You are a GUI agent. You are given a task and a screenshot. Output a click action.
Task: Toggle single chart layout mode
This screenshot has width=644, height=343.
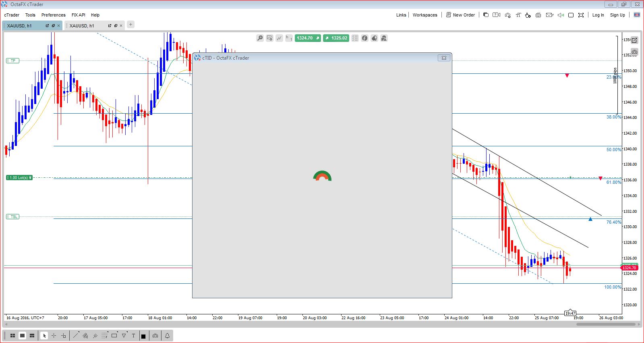[22, 335]
